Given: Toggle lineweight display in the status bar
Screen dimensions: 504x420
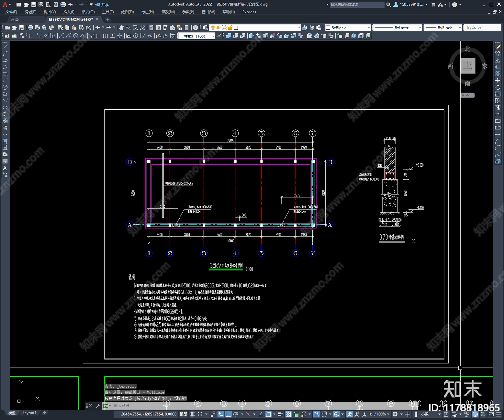Looking at the screenshot, I should (x=280, y=414).
